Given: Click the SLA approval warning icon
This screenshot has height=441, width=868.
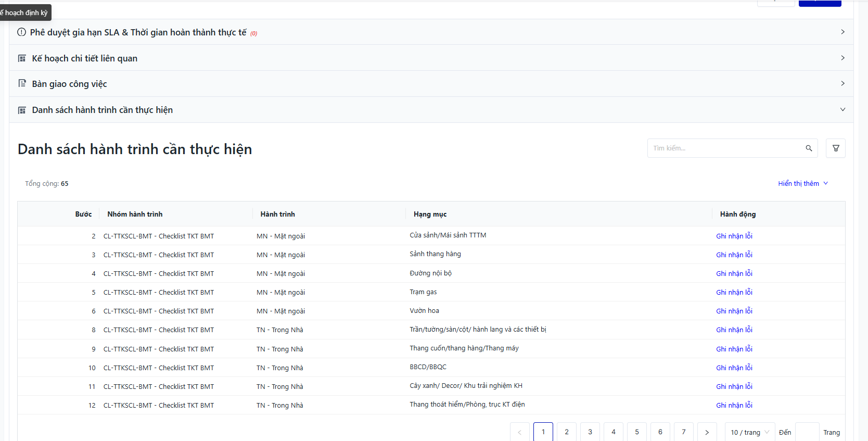Looking at the screenshot, I should tap(21, 32).
